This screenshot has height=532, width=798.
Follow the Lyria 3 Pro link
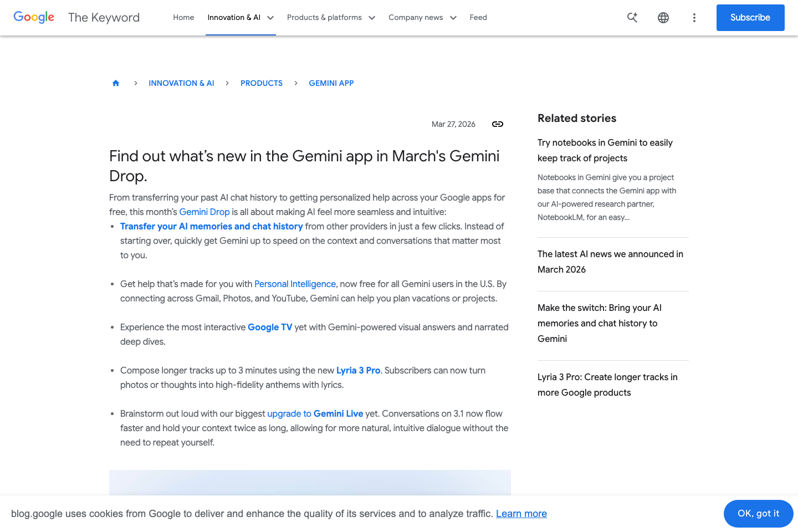pos(358,370)
